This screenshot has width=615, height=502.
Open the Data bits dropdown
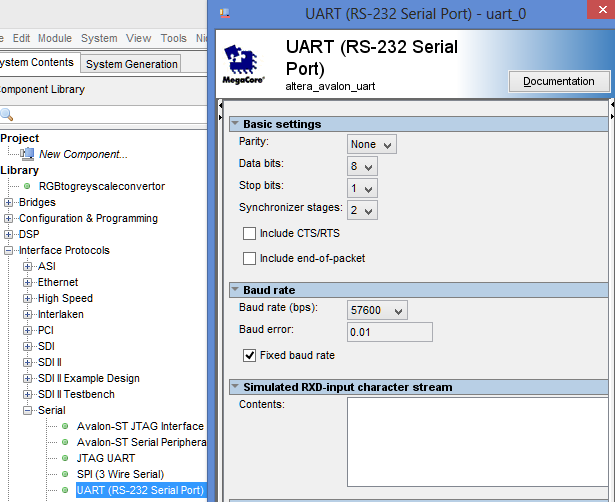pyautogui.click(x=362, y=166)
